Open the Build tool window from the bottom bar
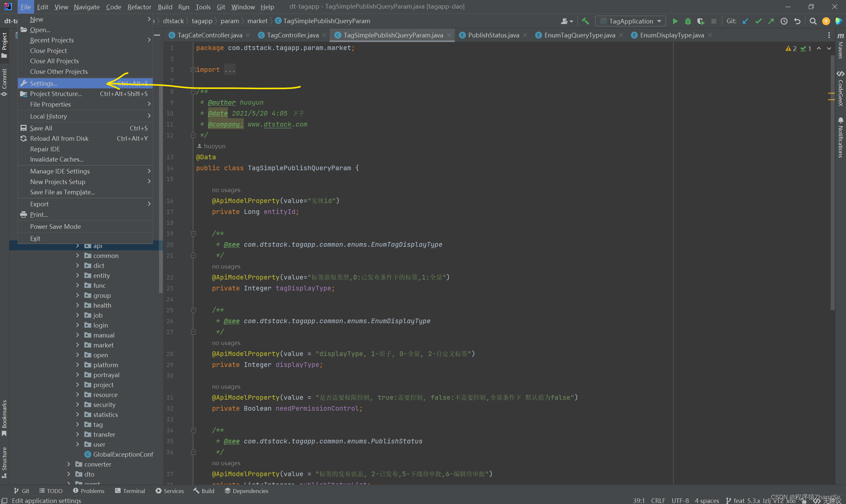Image resolution: width=846 pixels, height=504 pixels. [x=204, y=491]
